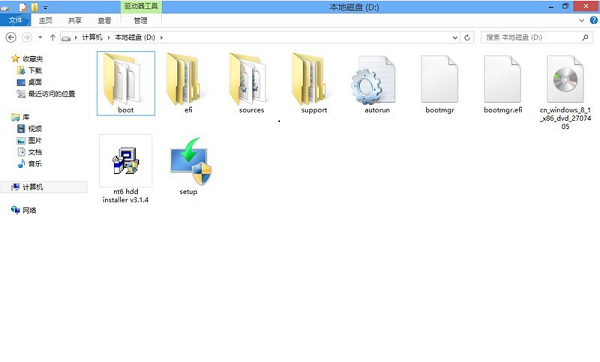Click 计算机 in the address breadcrumb
This screenshot has height=362, width=600.
92,38
